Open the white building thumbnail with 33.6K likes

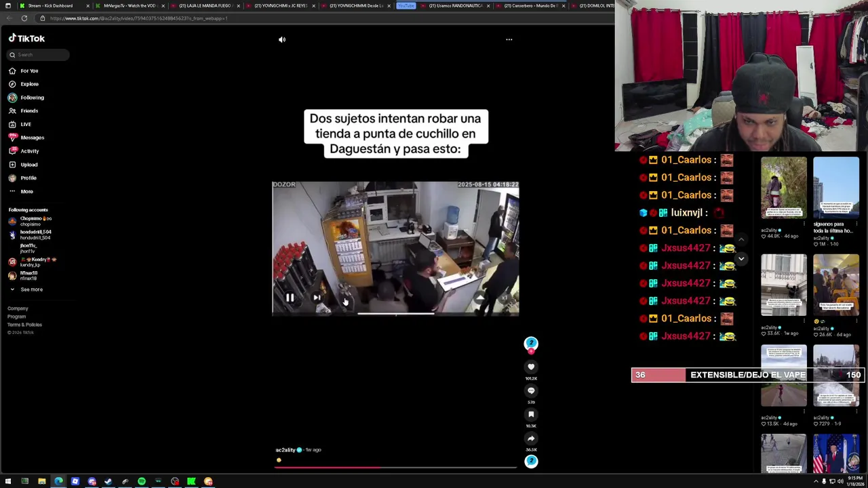pyautogui.click(x=784, y=285)
